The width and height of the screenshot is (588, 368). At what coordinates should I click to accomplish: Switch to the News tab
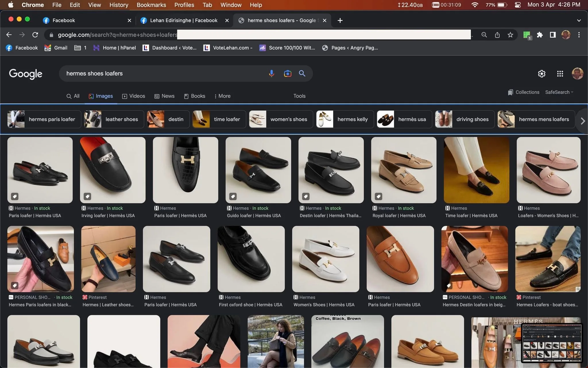(165, 96)
